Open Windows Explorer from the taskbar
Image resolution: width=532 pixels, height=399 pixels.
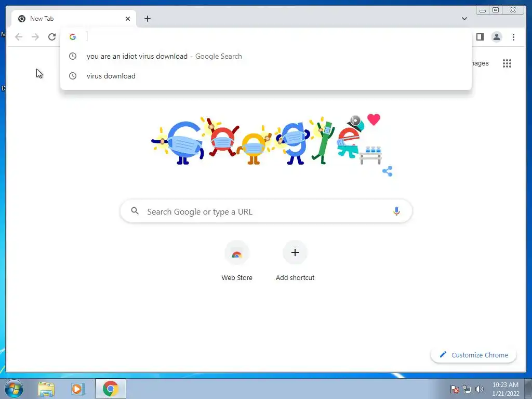click(46, 389)
